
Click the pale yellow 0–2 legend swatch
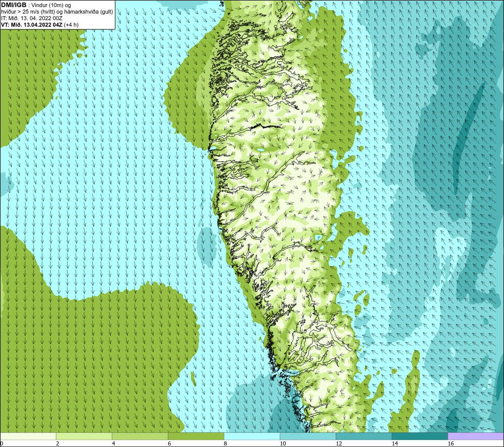[x=28, y=436]
